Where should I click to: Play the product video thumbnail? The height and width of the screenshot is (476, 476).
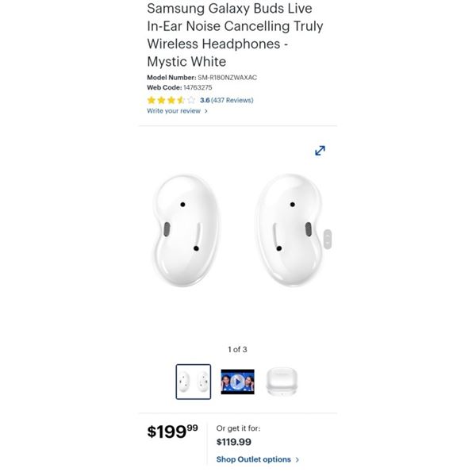pos(238,382)
